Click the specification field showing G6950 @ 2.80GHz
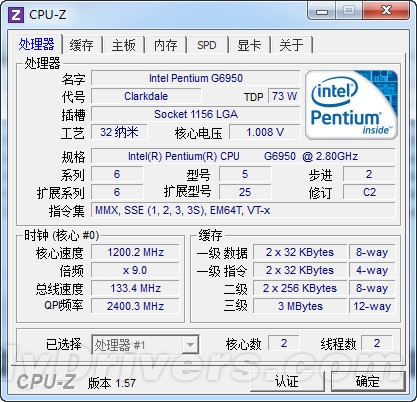Screen dimensions: 417x402 (x=243, y=156)
